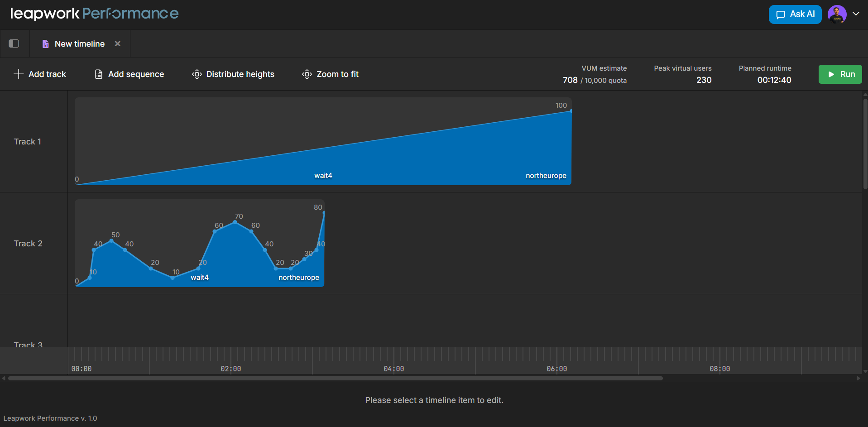Select the 100-user endpoint on Track 1

coord(571,111)
